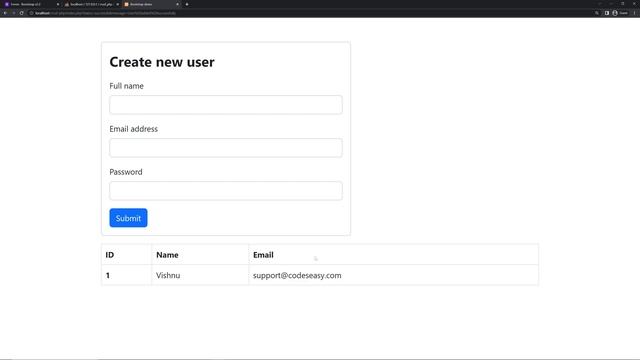
Task: Open the browser three-dot menu
Action: [634, 13]
